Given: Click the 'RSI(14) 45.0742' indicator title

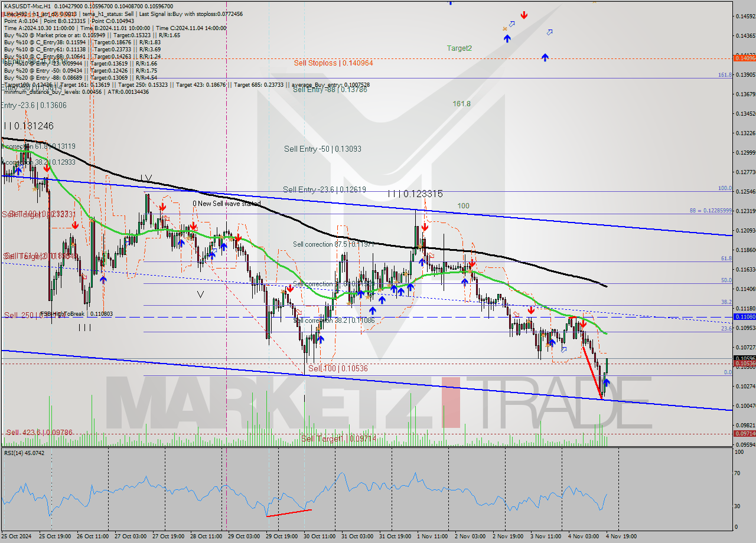Looking at the screenshot, I should tap(24, 453).
